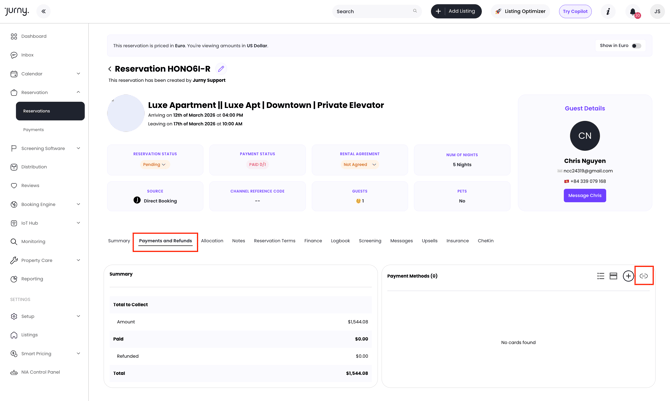Toggle the Show in Euro switch
670x401 pixels.
[636, 46]
